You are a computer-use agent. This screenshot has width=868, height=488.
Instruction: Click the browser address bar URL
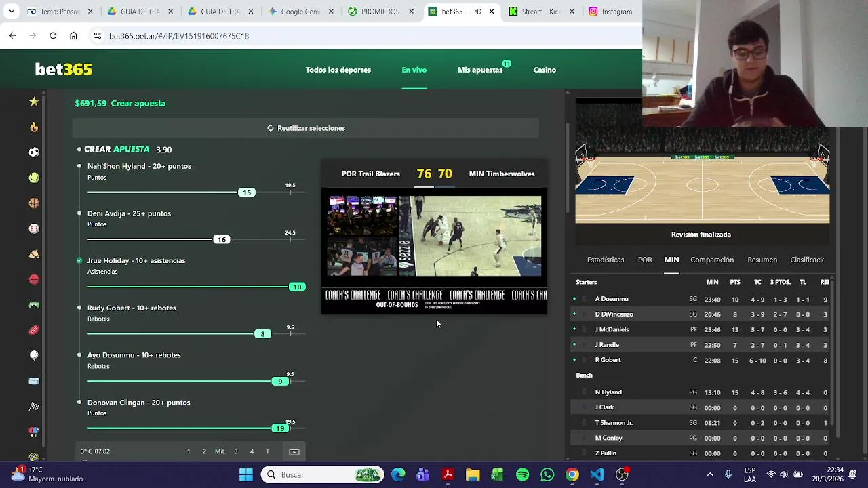click(179, 36)
